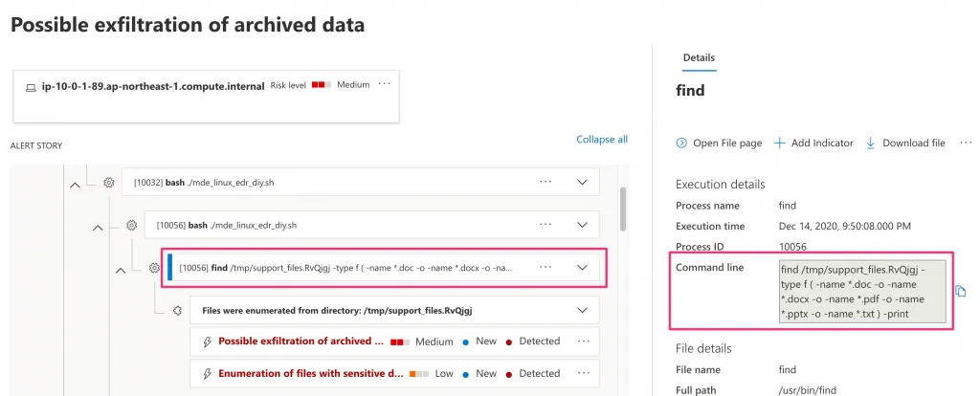980x396 pixels.
Task: Copy the command line text icon
Action: [961, 292]
